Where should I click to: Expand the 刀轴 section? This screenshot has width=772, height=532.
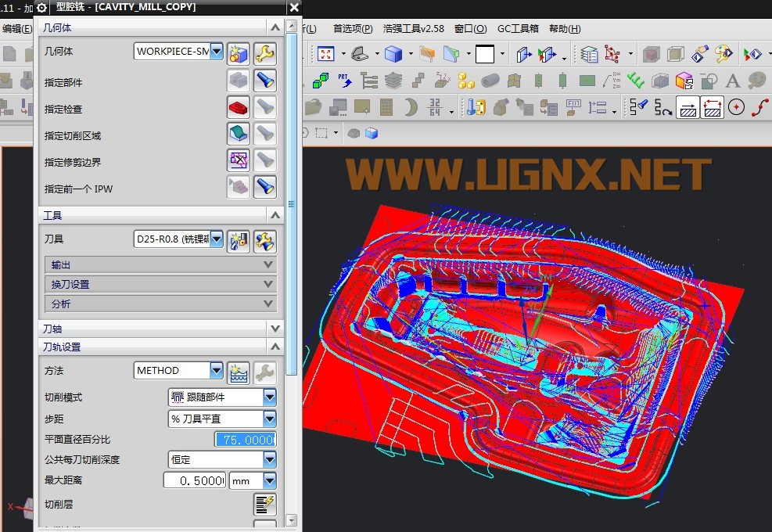pos(161,329)
